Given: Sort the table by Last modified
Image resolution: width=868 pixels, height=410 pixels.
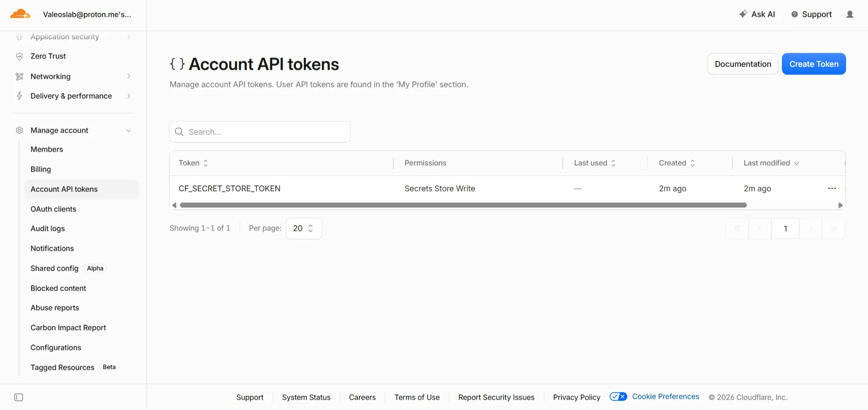Looking at the screenshot, I should point(771,163).
